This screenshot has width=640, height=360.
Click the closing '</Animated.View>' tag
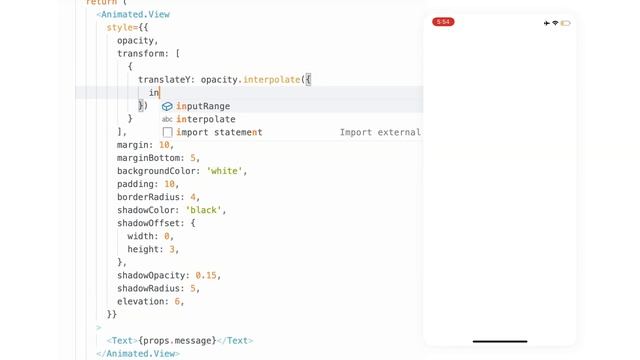coord(138,353)
